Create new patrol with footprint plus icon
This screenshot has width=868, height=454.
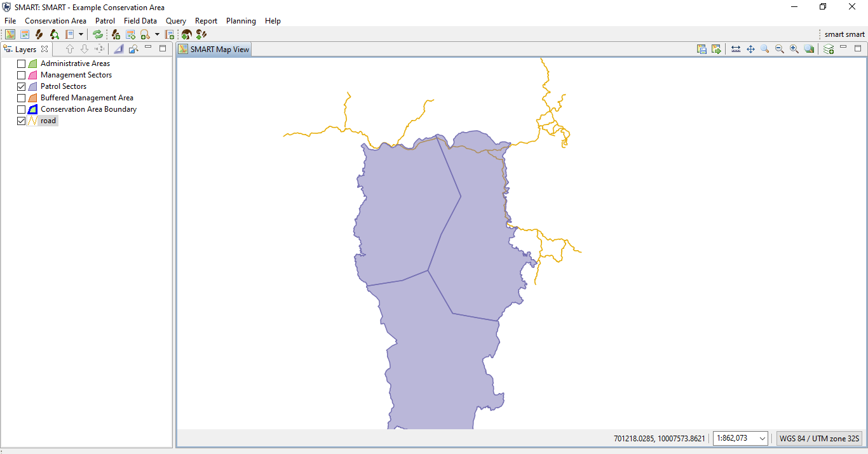point(116,34)
